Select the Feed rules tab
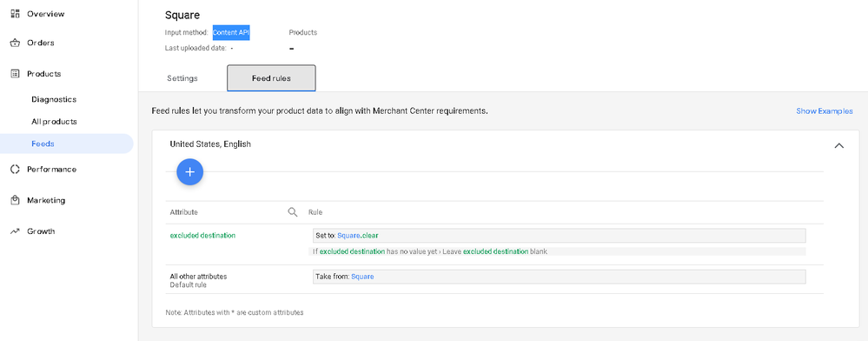Image resolution: width=868 pixels, height=341 pixels. (x=271, y=78)
